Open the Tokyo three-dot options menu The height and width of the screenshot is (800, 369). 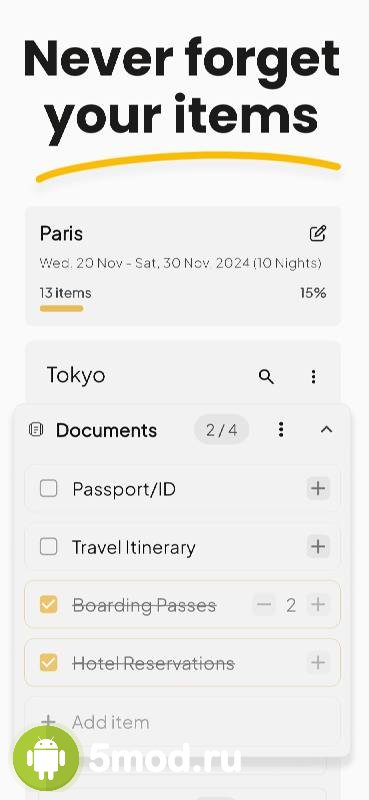(313, 377)
